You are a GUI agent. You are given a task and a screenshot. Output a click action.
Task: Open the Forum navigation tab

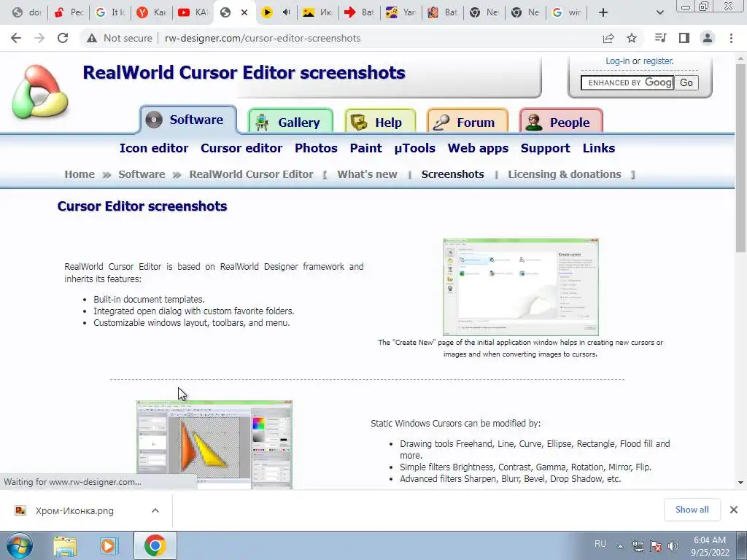[x=468, y=122]
